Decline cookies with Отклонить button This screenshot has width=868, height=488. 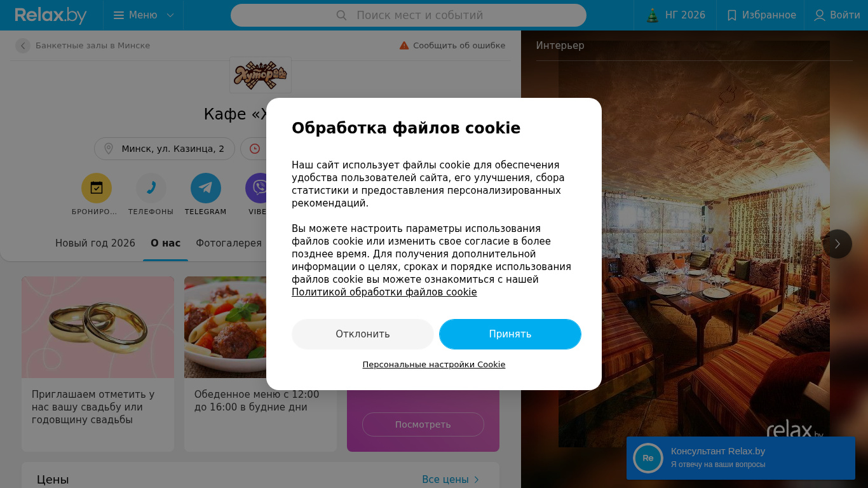point(363,334)
